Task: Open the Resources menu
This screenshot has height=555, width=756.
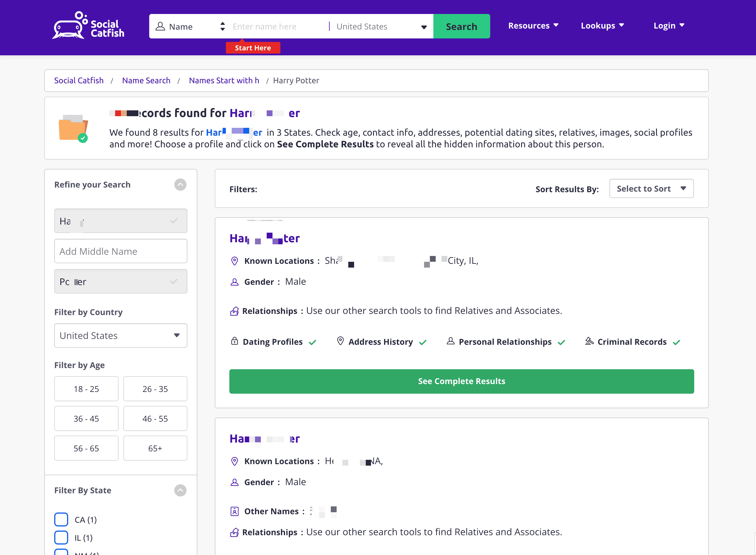Action: coord(533,26)
